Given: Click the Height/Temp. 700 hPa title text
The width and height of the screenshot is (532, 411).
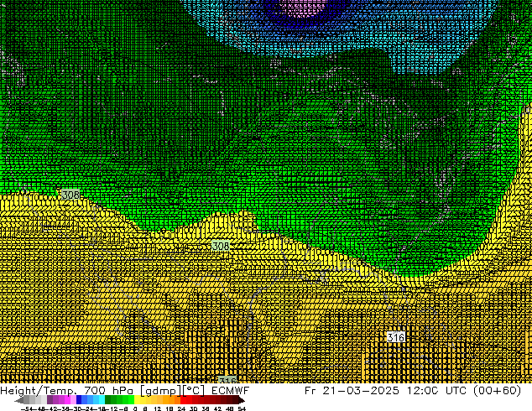Looking at the screenshot, I should click(x=68, y=391).
